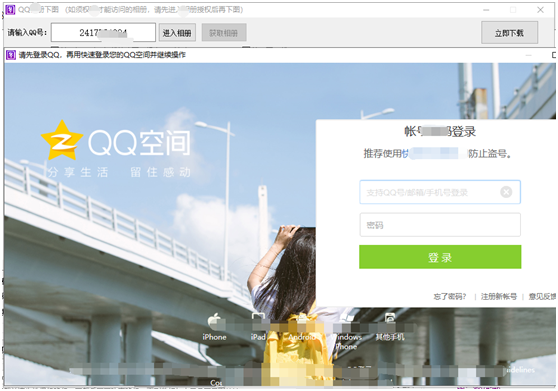This screenshot has height=391, width=558.
Task: Click the 立即下载 button
Action: 509,33
